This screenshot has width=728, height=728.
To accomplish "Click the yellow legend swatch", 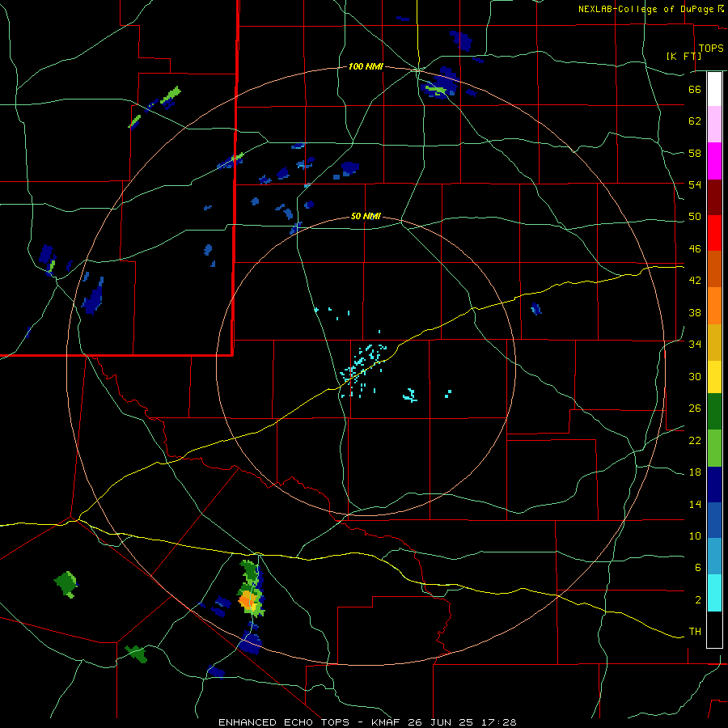I will pyautogui.click(x=714, y=376).
